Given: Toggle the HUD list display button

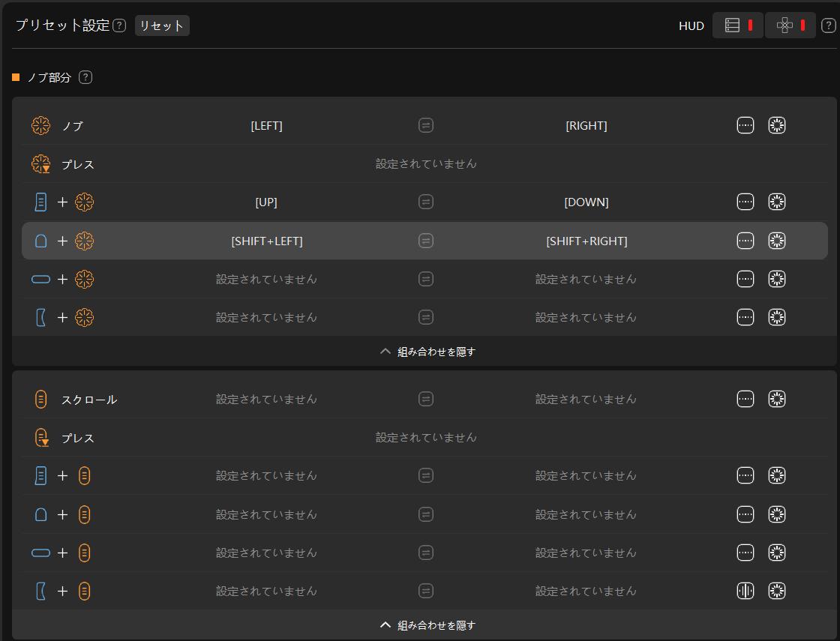Looking at the screenshot, I should point(738,25).
